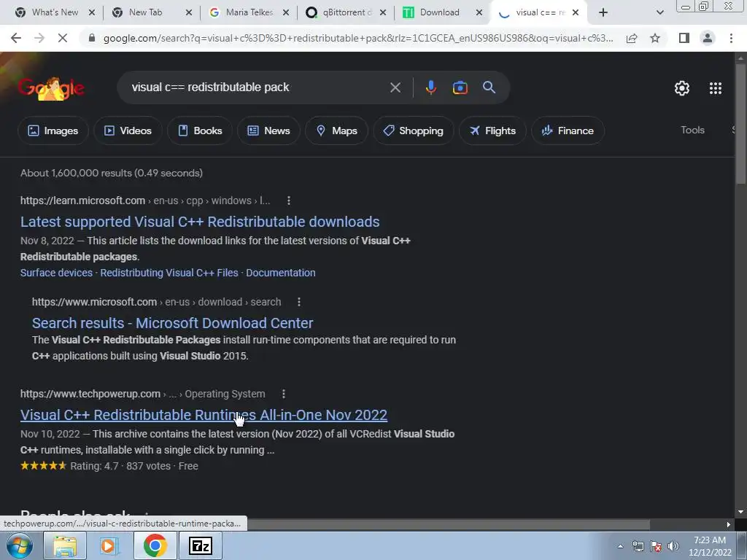The height and width of the screenshot is (560, 747).
Task: Filter results by Images
Action: click(x=53, y=131)
